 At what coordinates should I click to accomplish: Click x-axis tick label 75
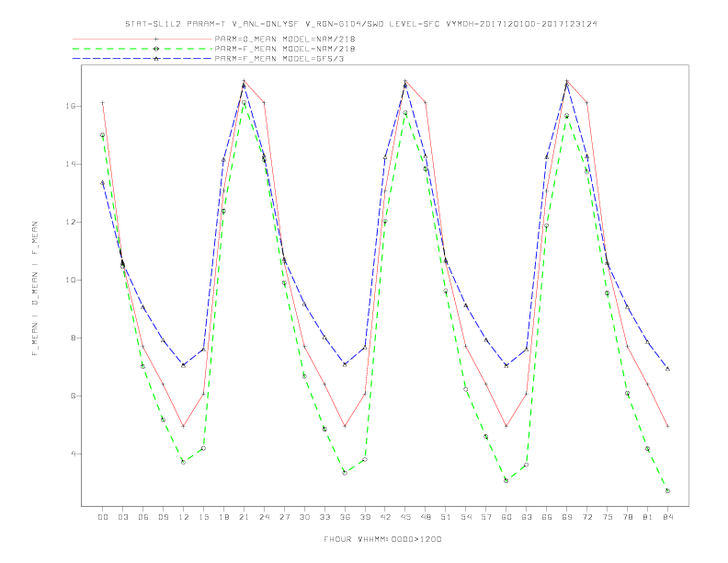[608, 517]
